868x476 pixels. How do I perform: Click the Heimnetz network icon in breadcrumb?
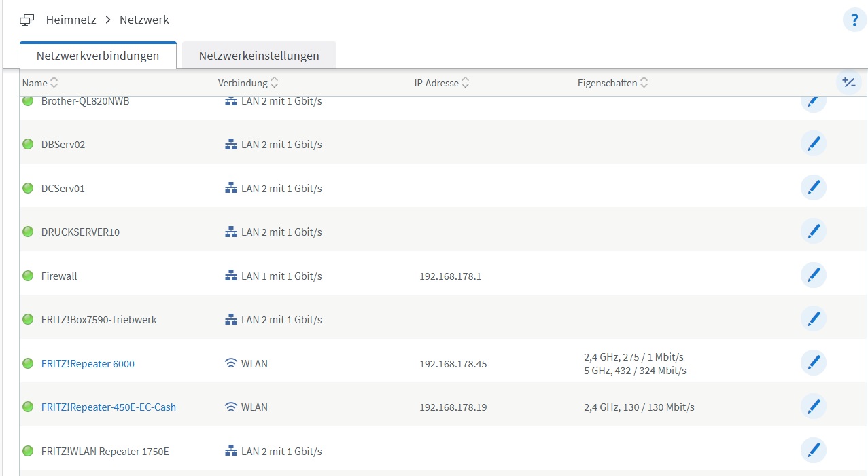click(x=27, y=20)
